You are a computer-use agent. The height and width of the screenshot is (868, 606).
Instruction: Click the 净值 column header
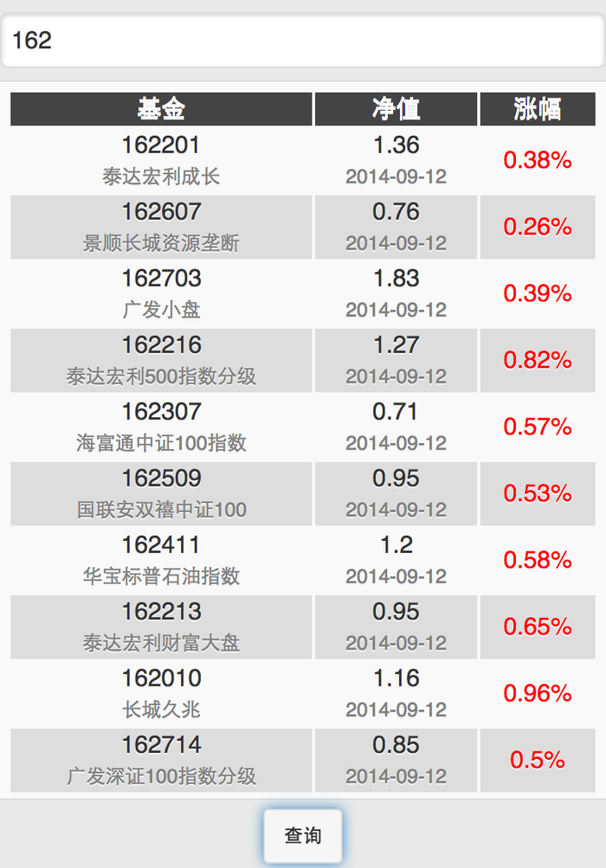(396, 109)
